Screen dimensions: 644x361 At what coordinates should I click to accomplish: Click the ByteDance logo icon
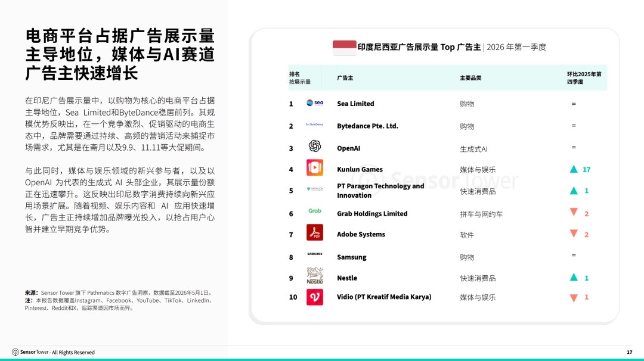315,125
